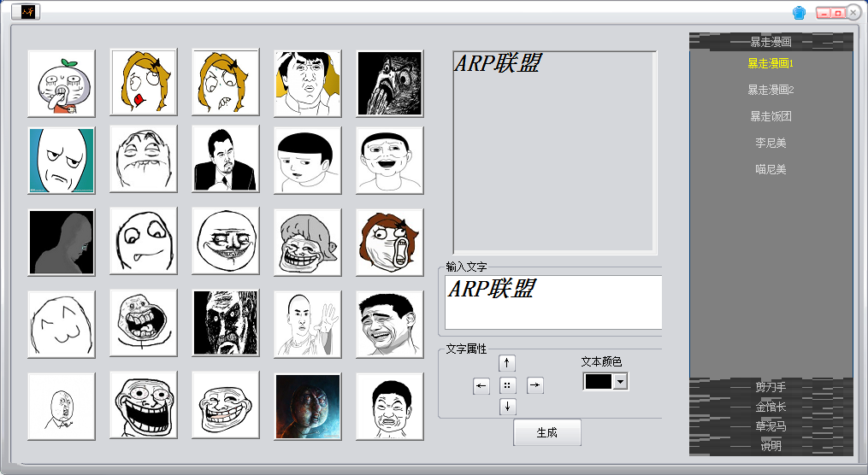
Task: Click the down arrow text position button
Action: point(507,408)
